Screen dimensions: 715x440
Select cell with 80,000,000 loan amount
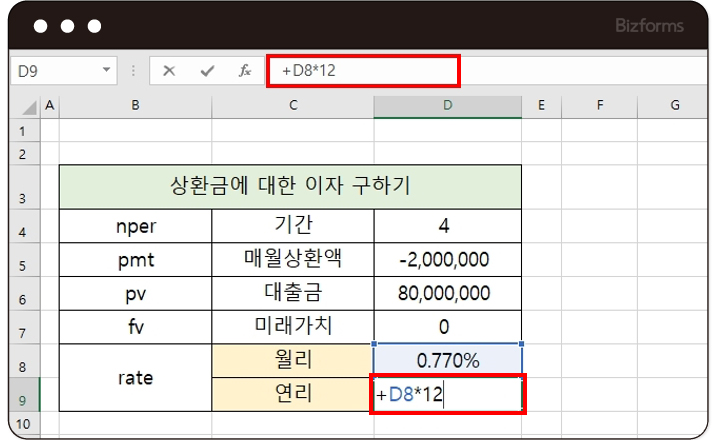pos(447,293)
